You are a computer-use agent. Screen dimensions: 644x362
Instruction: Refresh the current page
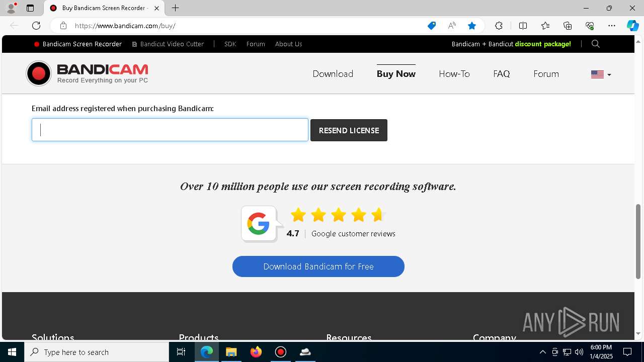[x=36, y=26]
